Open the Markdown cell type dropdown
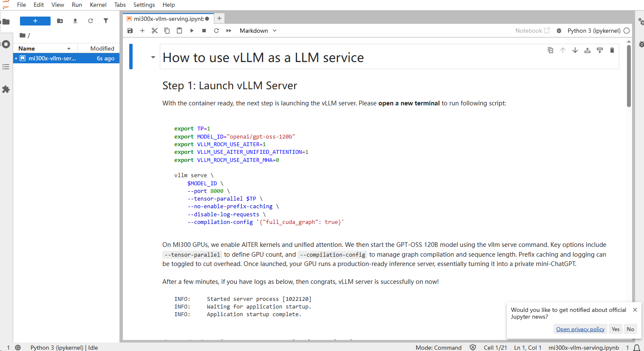Viewport: 644px width, 351px height. tap(258, 31)
